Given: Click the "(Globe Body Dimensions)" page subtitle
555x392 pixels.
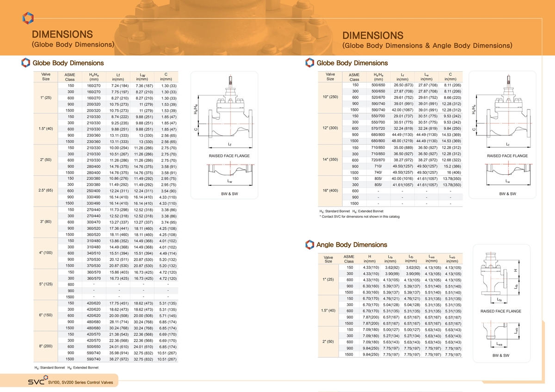Looking at the screenshot, I should click(73, 45).
